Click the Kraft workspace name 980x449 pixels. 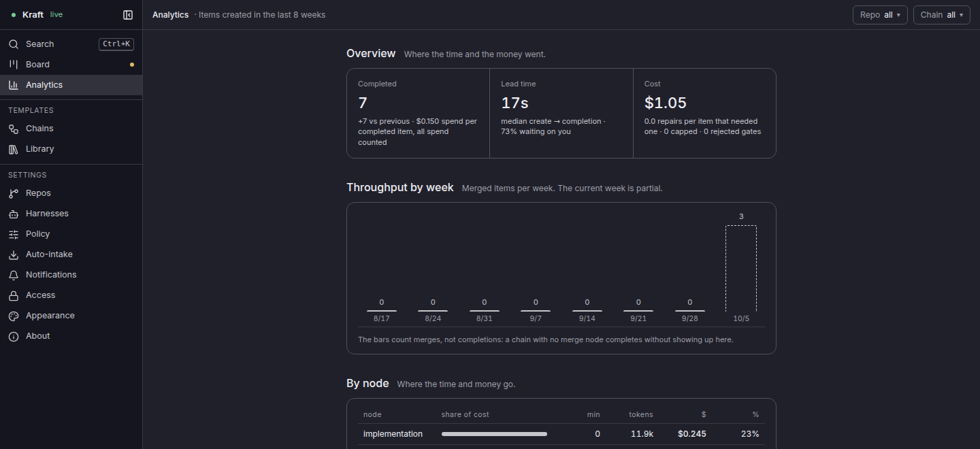[x=33, y=15]
